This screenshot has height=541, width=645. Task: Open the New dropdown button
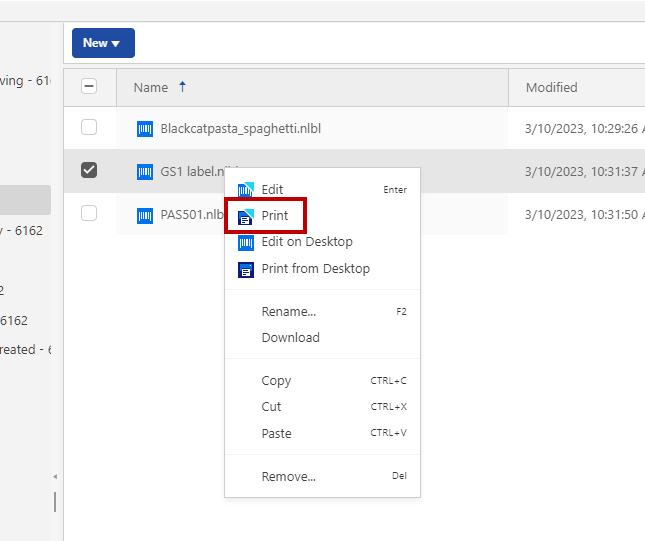pos(103,43)
